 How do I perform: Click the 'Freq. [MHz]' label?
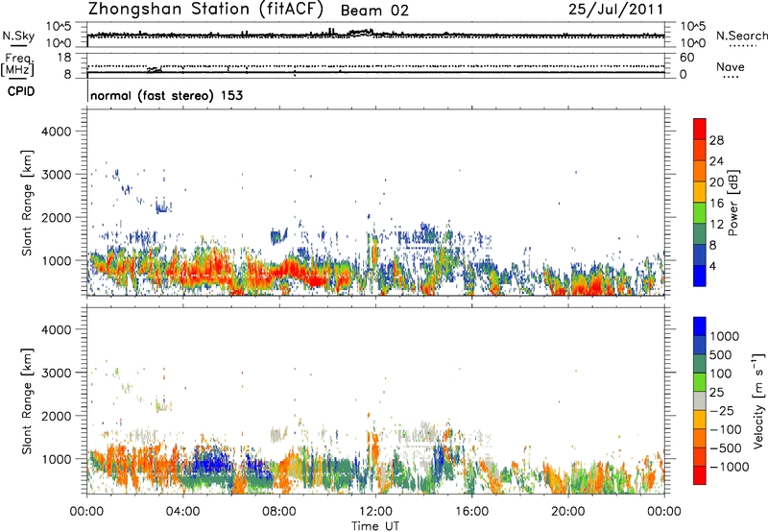(x=18, y=65)
